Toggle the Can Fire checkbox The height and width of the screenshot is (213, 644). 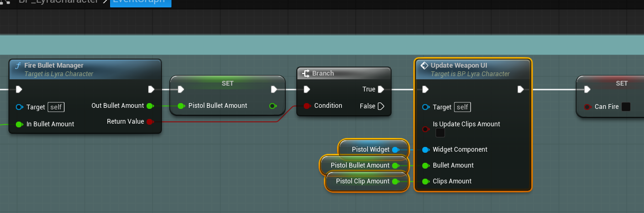626,107
